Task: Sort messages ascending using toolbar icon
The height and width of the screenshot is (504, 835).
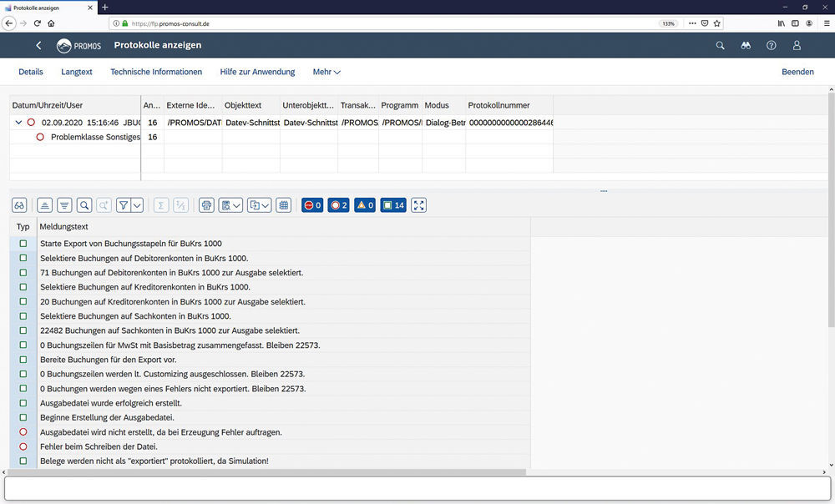Action: [x=44, y=205]
